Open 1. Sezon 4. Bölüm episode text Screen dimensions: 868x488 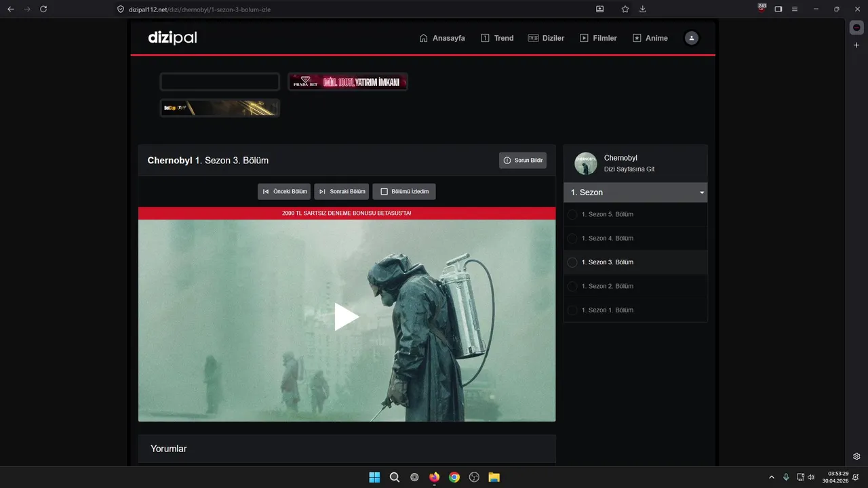(x=608, y=239)
